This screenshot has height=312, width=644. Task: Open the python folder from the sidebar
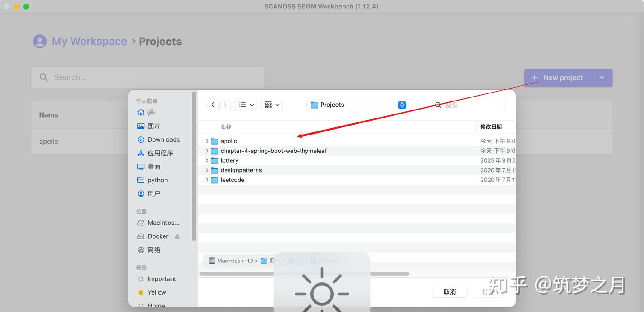click(157, 180)
